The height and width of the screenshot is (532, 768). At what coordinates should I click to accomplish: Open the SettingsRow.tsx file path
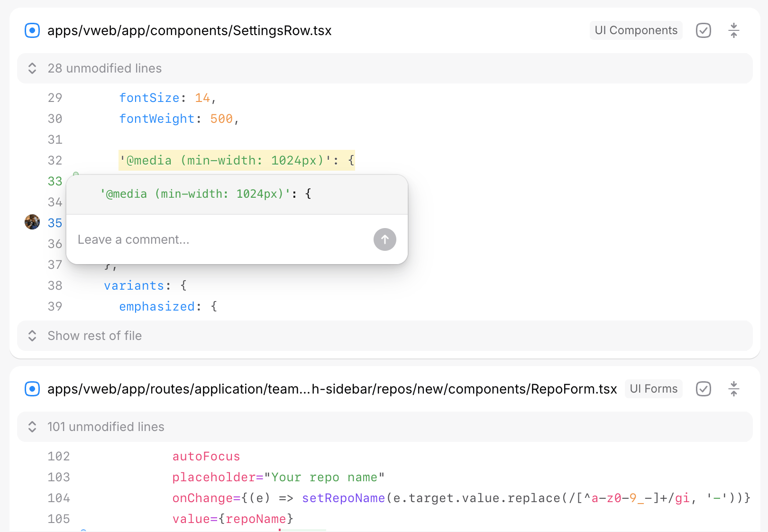[x=189, y=31]
